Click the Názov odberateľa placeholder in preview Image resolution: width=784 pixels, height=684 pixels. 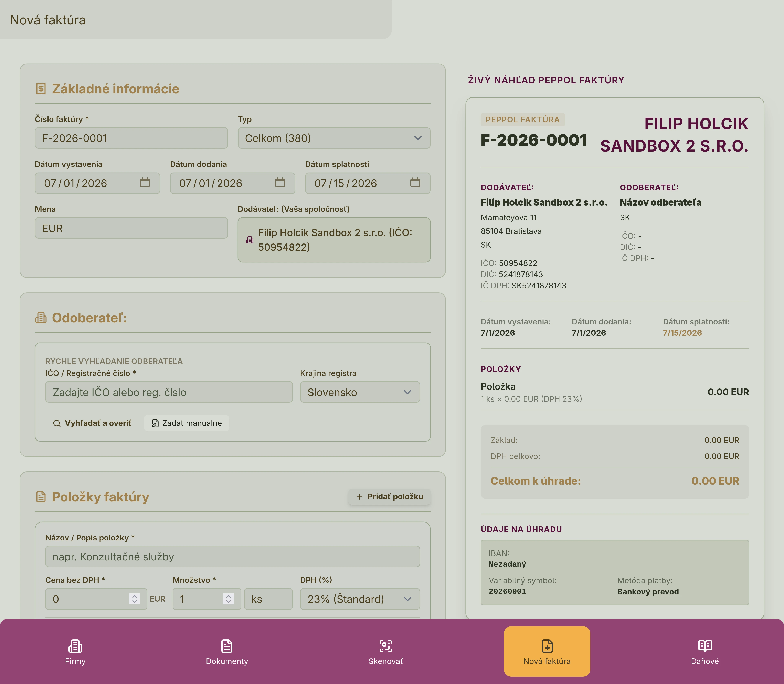[x=660, y=202]
